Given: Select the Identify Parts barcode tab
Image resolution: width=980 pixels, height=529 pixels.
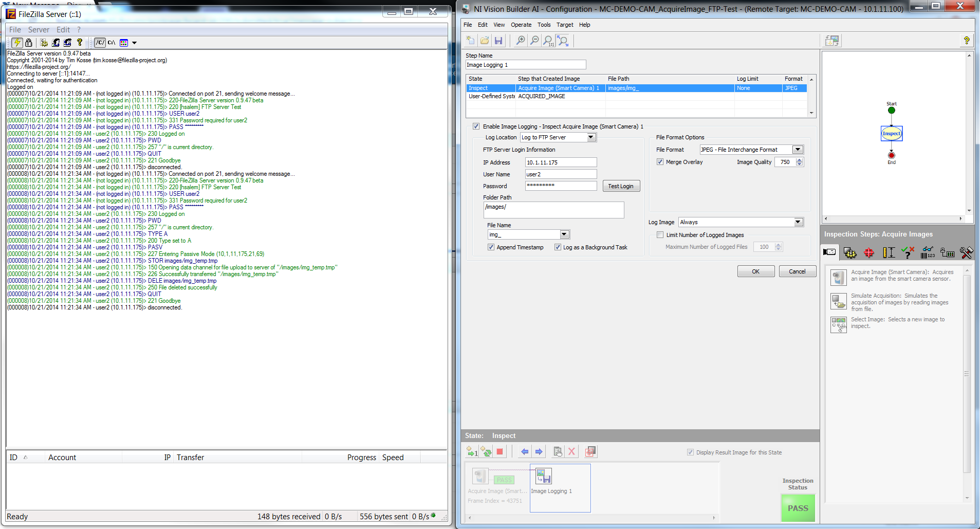Looking at the screenshot, I should tap(928, 252).
